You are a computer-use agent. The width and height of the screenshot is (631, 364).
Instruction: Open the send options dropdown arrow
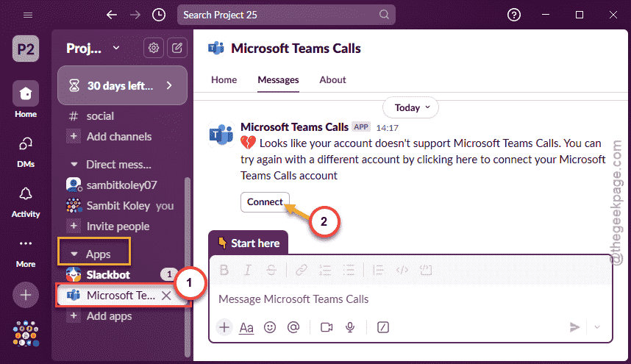(x=597, y=327)
